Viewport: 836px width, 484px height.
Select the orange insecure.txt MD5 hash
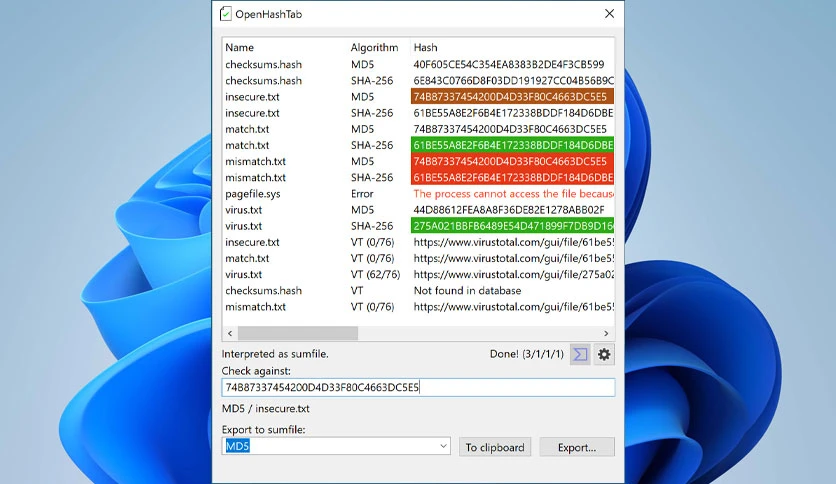512,96
